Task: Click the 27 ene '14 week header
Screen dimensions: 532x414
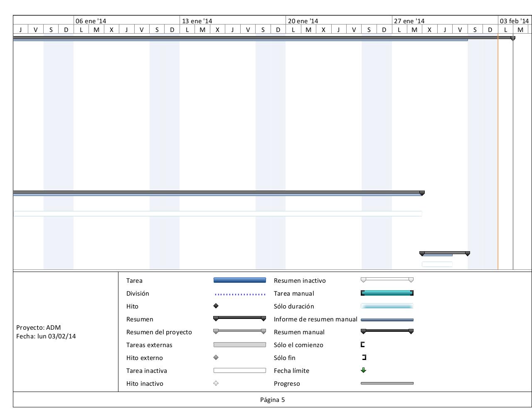Action: [x=409, y=21]
